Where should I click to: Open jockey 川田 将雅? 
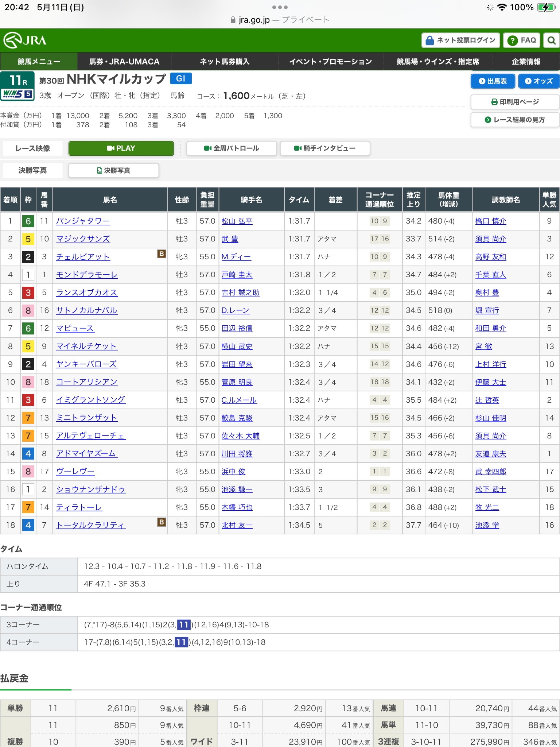click(237, 453)
